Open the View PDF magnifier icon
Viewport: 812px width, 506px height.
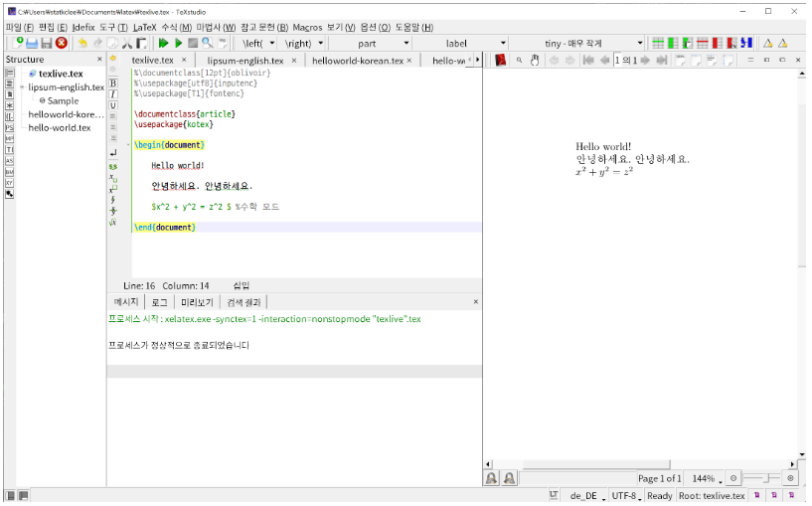coord(207,43)
